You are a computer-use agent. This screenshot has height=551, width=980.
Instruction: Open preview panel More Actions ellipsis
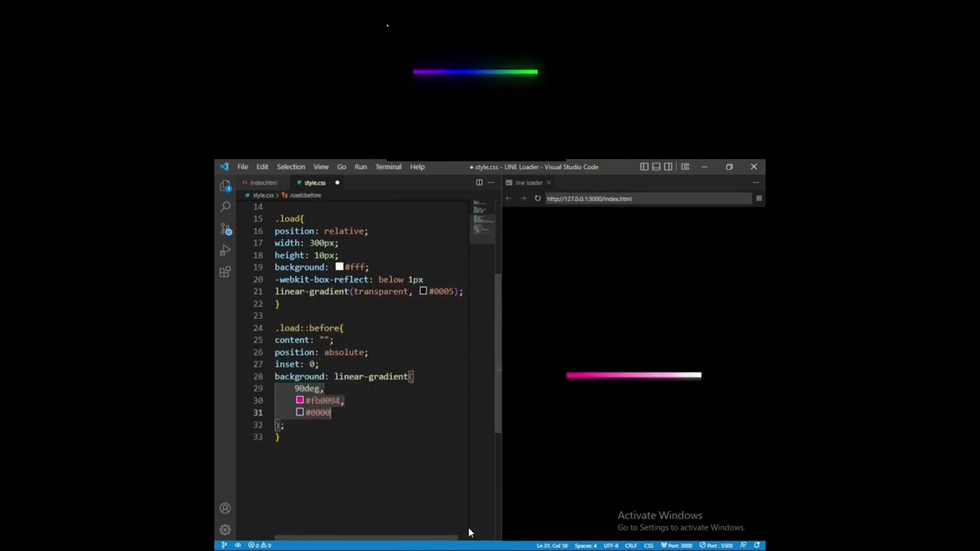point(756,182)
